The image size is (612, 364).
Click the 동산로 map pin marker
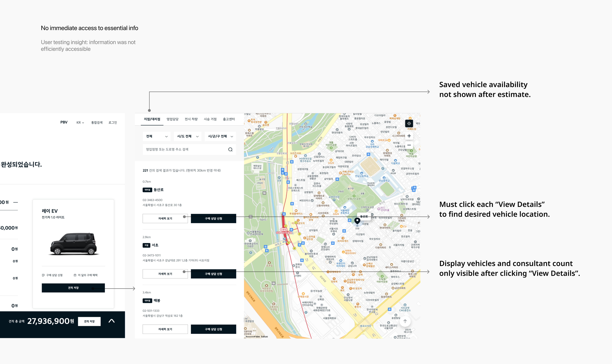click(x=357, y=220)
